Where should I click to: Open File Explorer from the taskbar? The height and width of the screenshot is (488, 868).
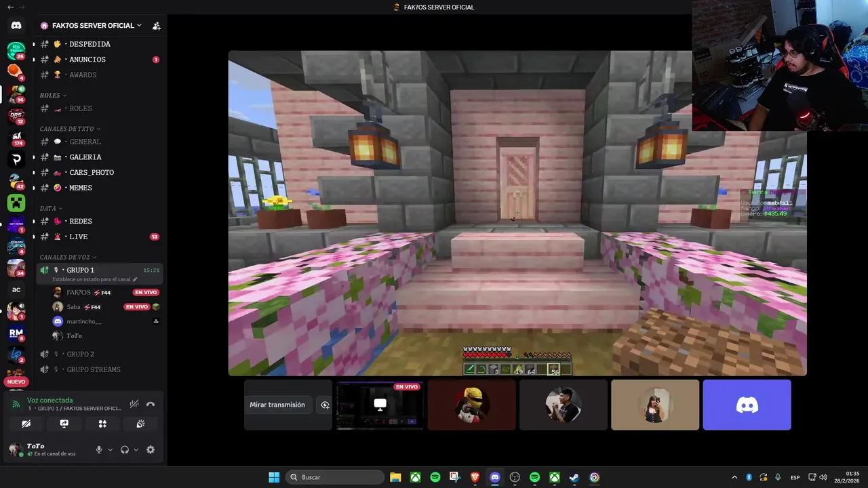(395, 477)
